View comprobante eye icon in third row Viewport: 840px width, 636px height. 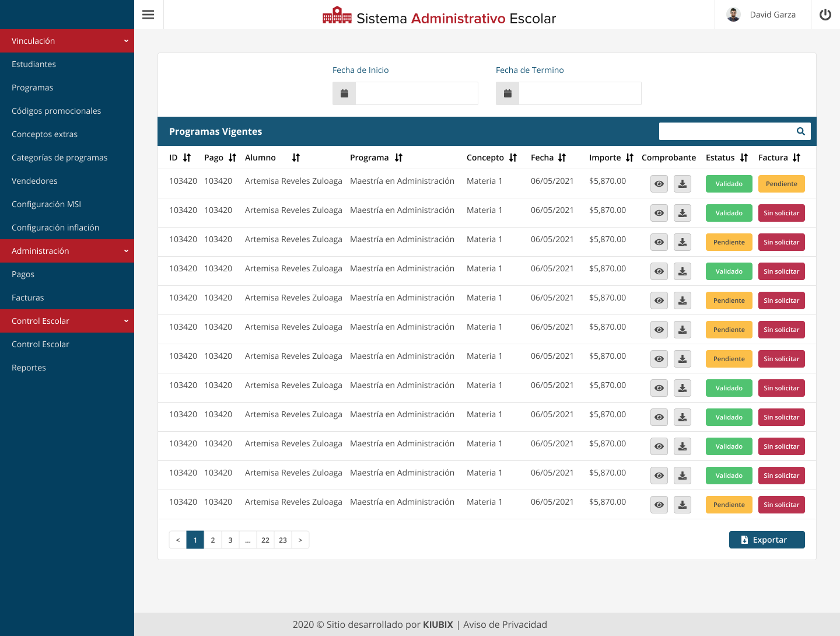[x=659, y=242]
